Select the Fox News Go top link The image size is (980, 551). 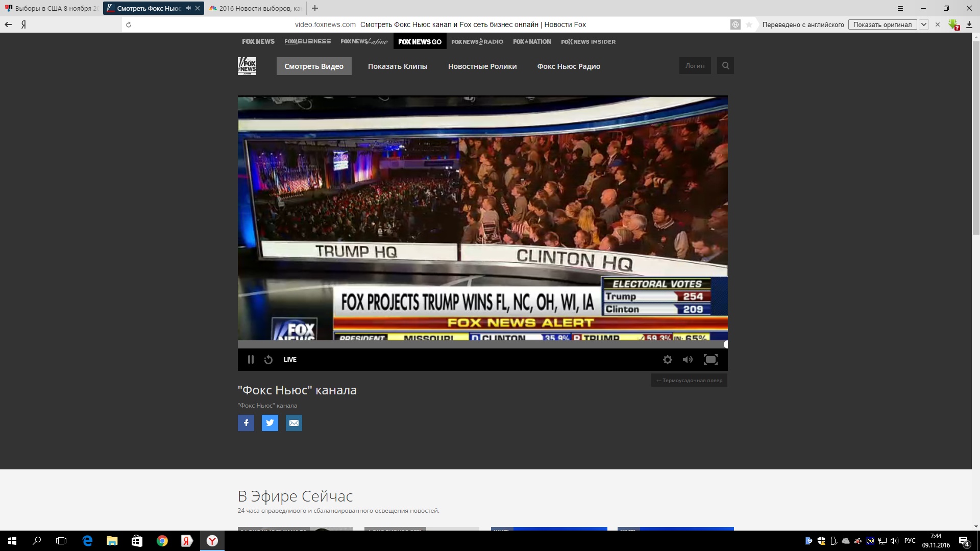[x=420, y=41]
